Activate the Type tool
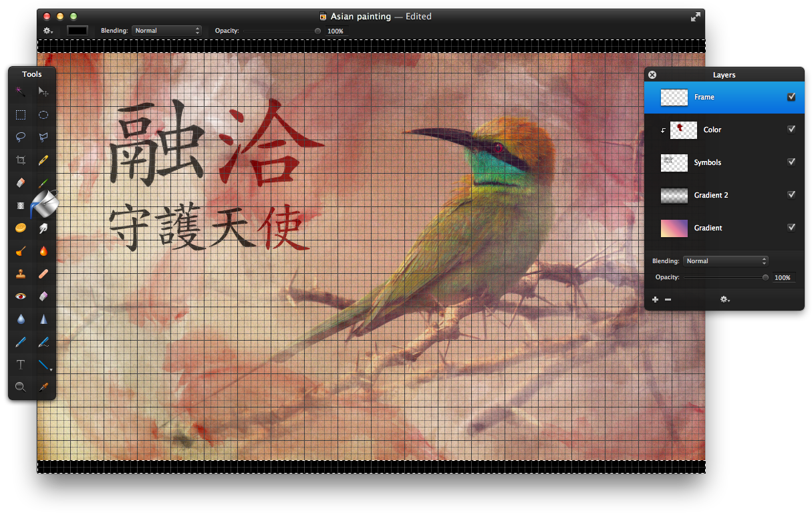Viewport: 812px width, 513px height. click(x=21, y=365)
